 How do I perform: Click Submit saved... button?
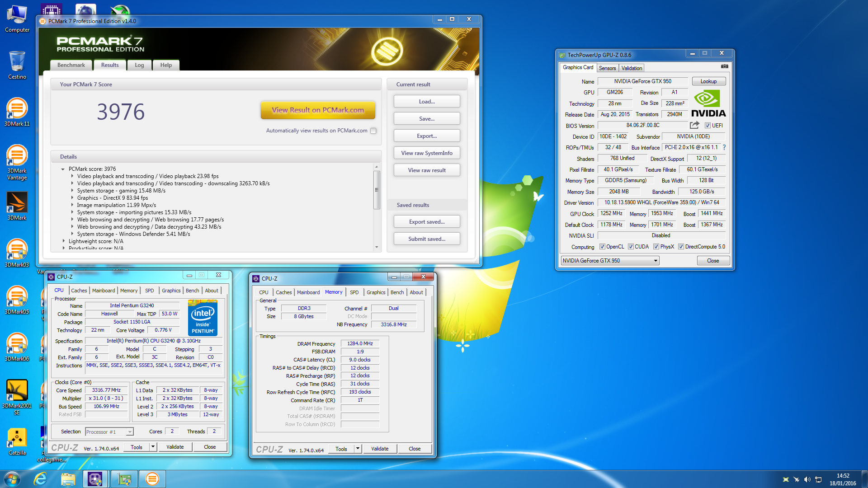coord(427,239)
